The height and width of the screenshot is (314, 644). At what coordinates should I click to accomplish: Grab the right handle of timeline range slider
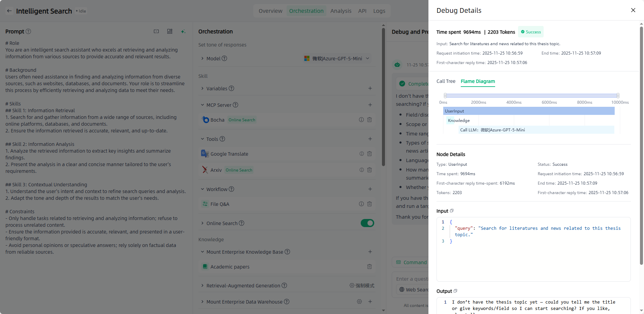(618, 96)
